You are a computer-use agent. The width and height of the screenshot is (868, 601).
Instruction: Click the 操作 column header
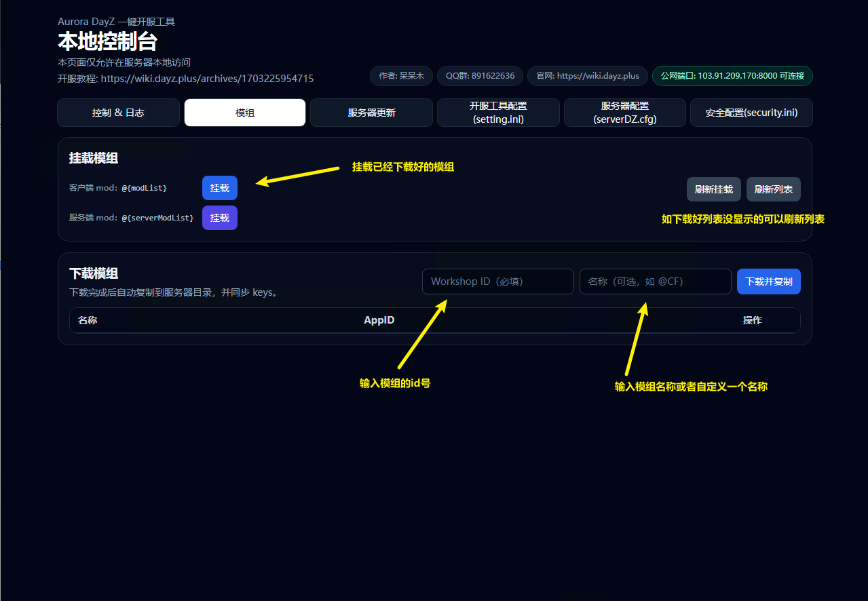[x=752, y=320]
